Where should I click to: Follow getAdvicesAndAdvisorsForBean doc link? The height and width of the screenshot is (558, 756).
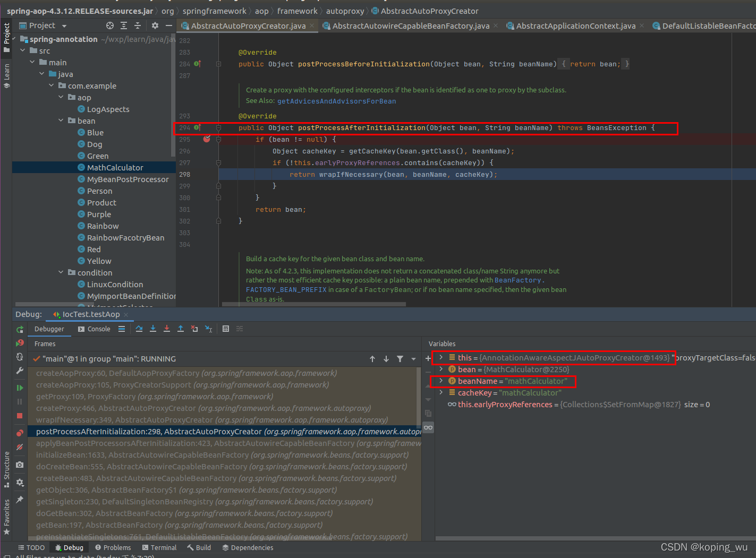(336, 101)
